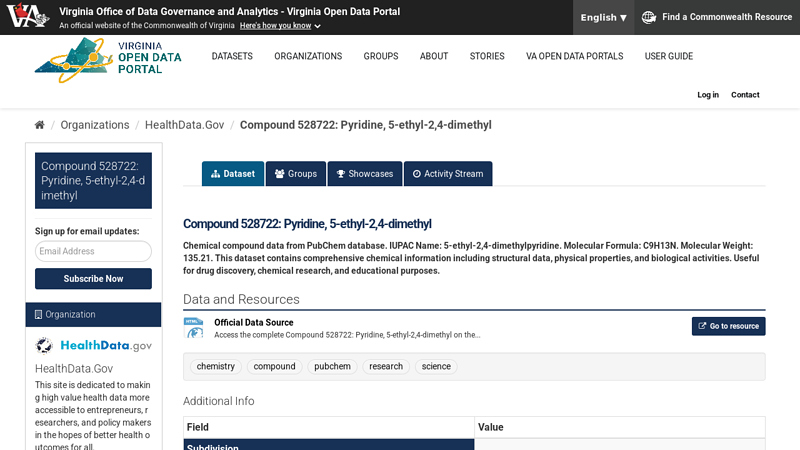Switch to the Groups tab
Image resolution: width=800 pixels, height=450 pixels.
[296, 174]
